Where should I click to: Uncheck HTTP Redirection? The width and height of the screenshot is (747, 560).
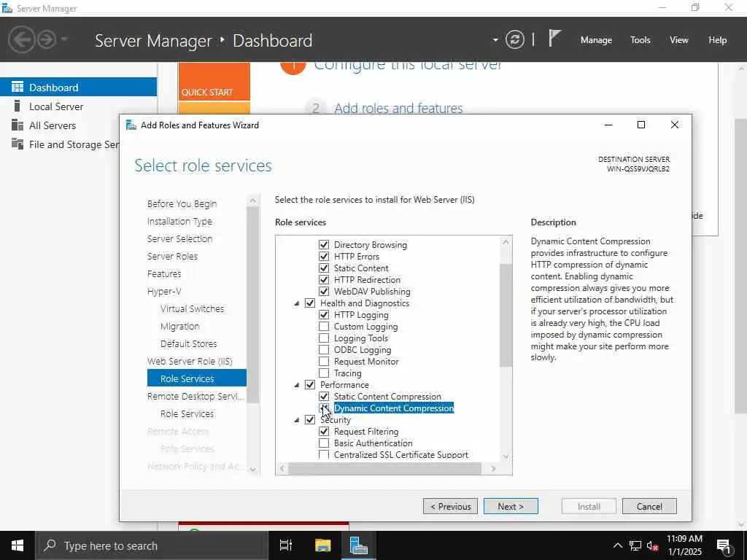324,279
